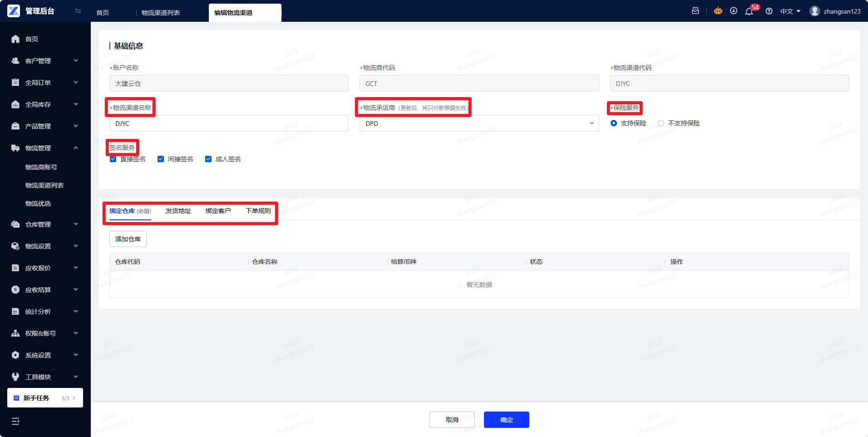Click the user avatar icon
The height and width of the screenshot is (437, 868).
(815, 11)
